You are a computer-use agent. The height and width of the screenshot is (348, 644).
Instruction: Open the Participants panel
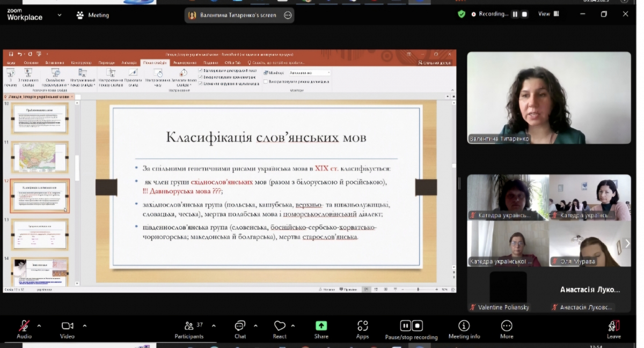click(189, 329)
